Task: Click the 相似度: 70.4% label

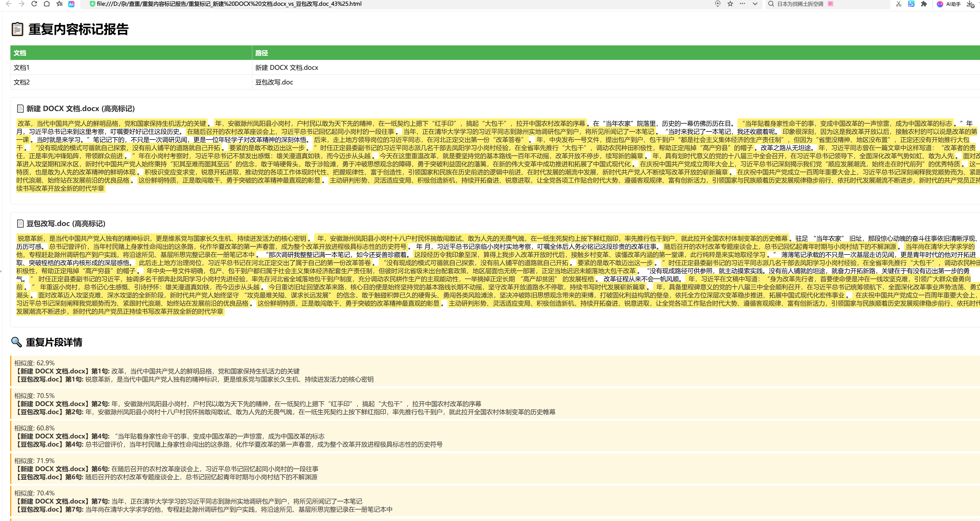Action: tap(34, 493)
